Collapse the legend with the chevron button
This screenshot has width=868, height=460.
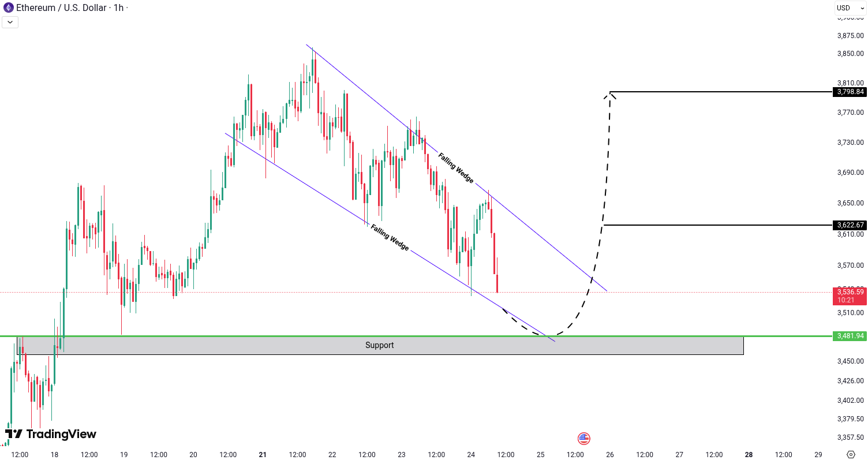[10, 23]
